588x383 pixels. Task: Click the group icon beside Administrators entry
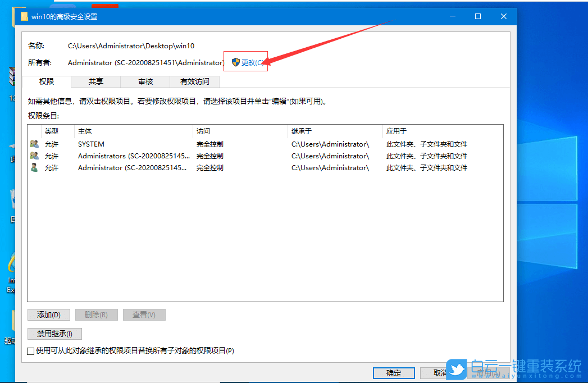[x=35, y=156]
